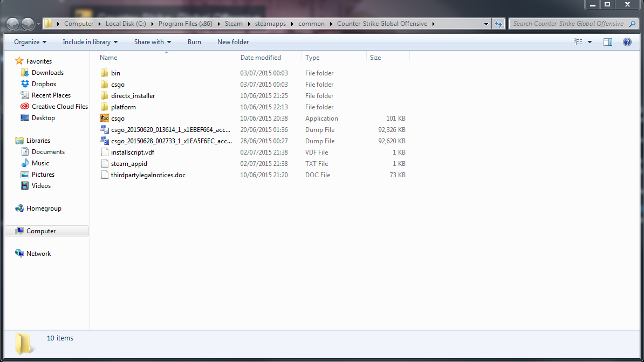Open the Documents library
Screen dimensions: 644x362
pos(43,152)
